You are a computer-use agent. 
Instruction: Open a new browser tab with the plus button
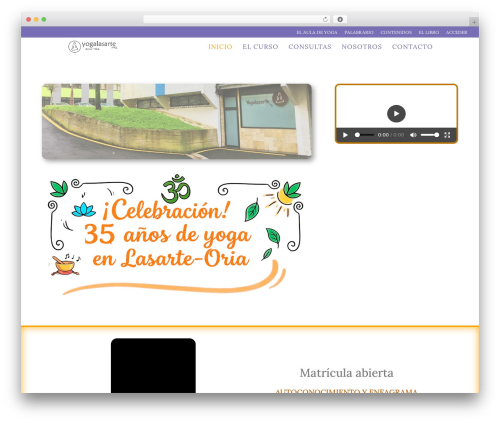(474, 22)
